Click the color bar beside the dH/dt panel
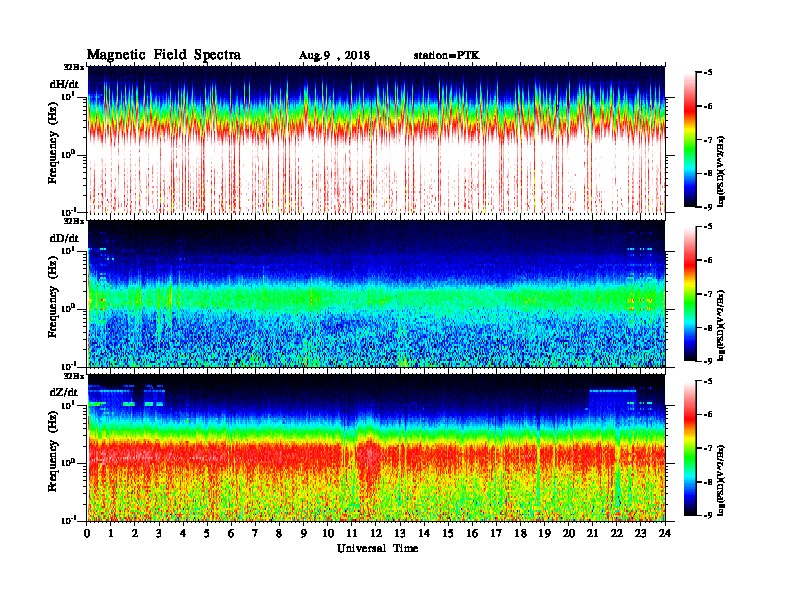This screenshot has height=612, width=792. pos(689,139)
